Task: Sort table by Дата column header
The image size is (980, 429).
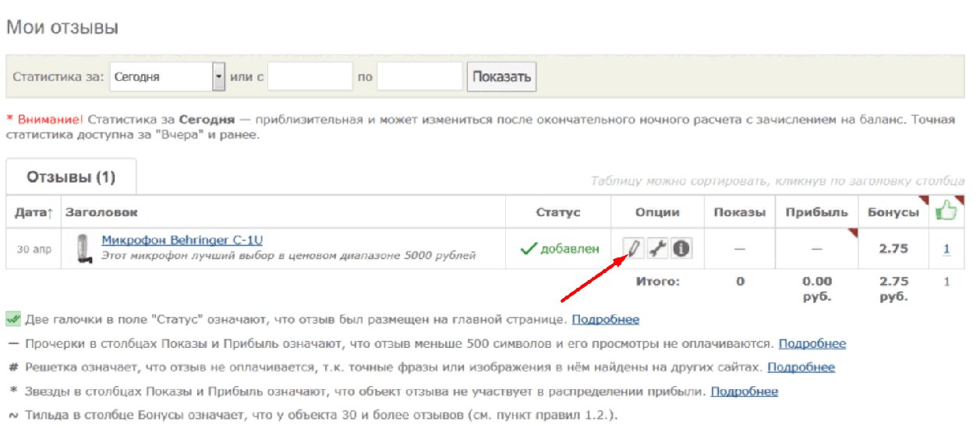Action: coord(33,212)
